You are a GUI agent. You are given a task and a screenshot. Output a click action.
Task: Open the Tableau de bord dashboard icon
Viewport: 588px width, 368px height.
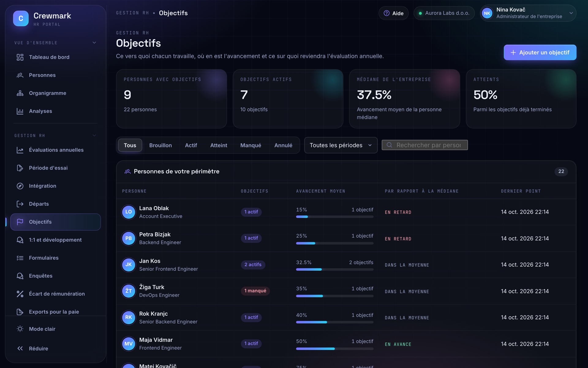click(20, 57)
